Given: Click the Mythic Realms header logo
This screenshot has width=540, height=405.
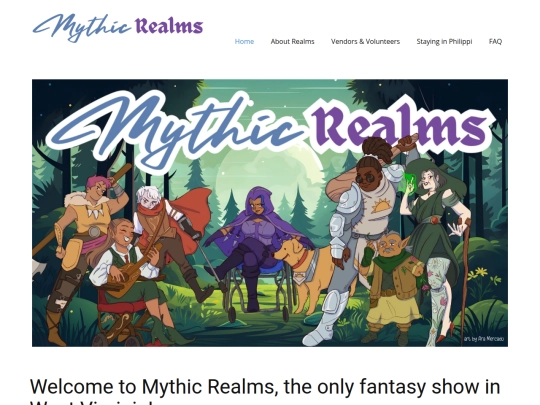Looking at the screenshot, I should tap(118, 28).
